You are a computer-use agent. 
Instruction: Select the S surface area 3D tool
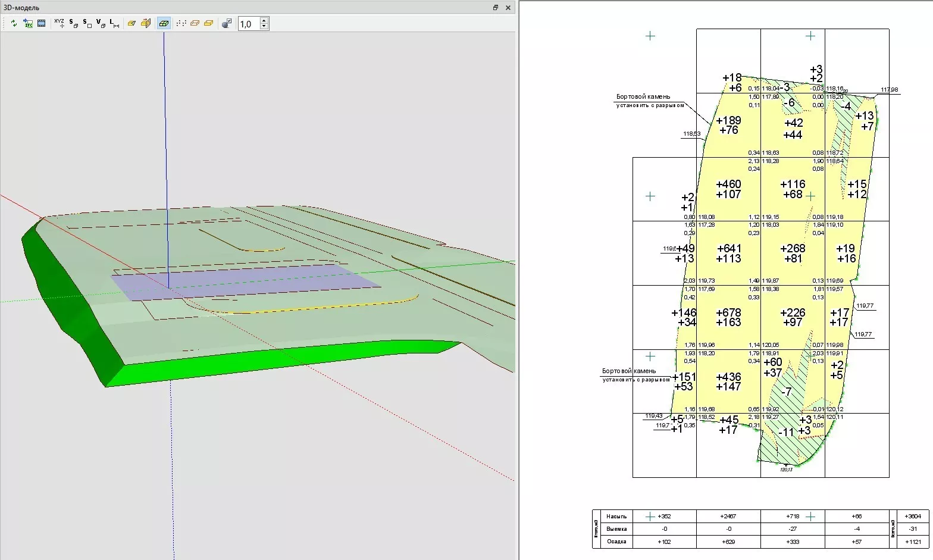73,23
